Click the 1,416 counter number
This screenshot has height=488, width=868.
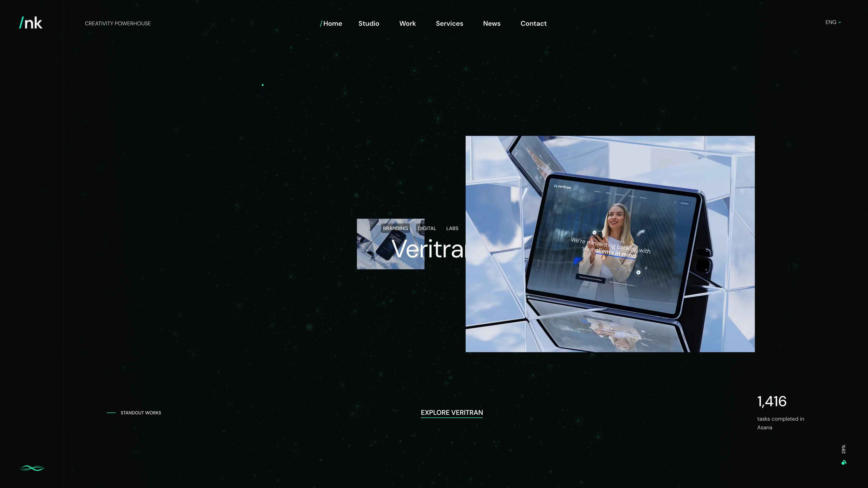coord(772,401)
